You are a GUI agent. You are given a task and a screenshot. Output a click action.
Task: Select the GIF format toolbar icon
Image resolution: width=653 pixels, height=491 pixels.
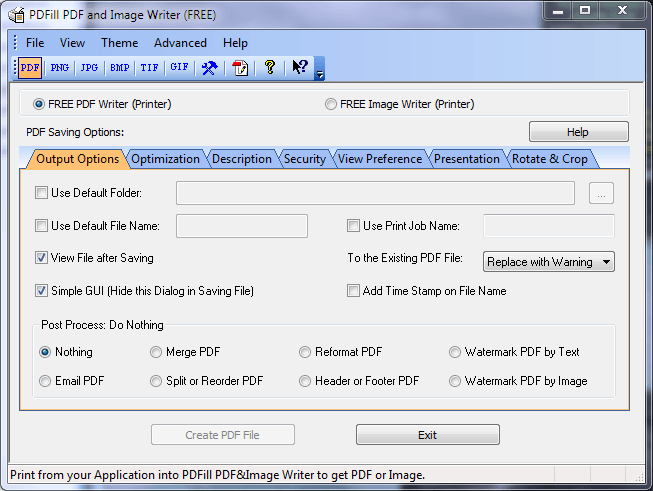coord(179,67)
